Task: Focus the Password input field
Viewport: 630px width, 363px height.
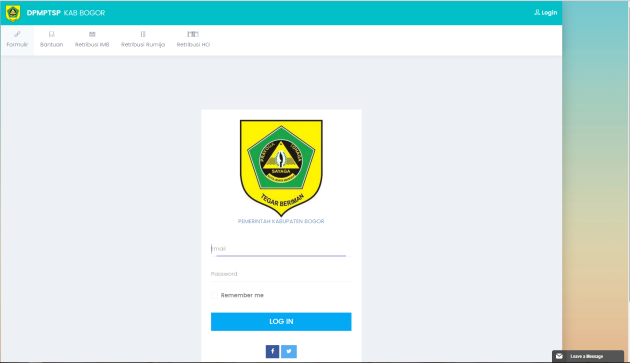Action: tap(281, 274)
